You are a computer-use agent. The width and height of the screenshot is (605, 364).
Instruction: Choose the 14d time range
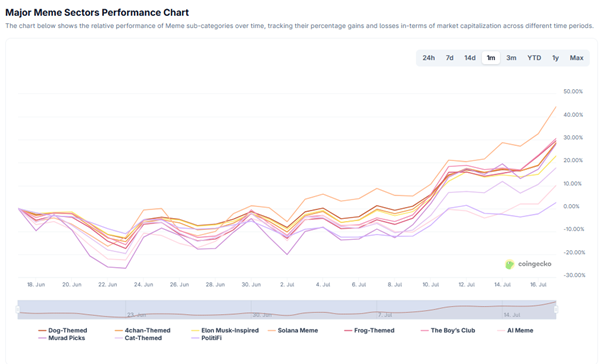coord(470,58)
